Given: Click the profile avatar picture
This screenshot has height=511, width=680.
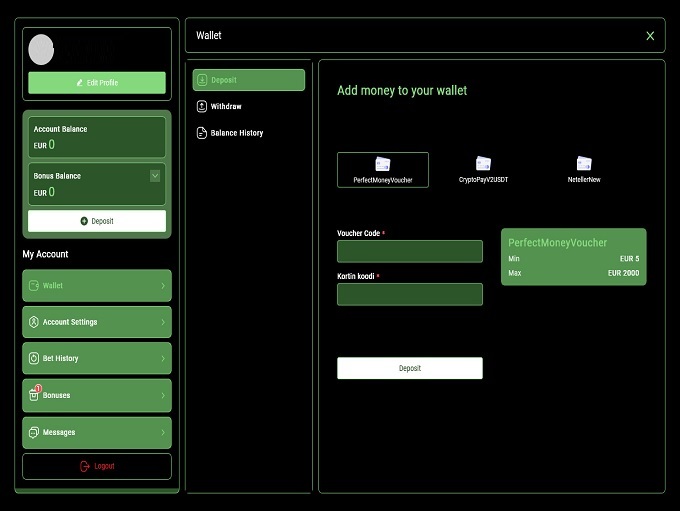Looking at the screenshot, I should coord(42,49).
